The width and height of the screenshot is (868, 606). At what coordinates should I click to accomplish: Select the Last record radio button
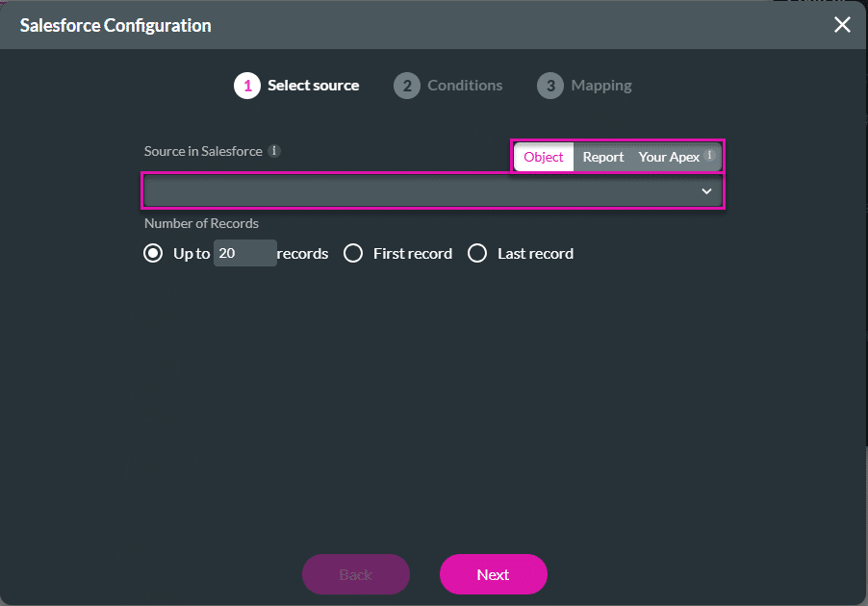(x=477, y=253)
